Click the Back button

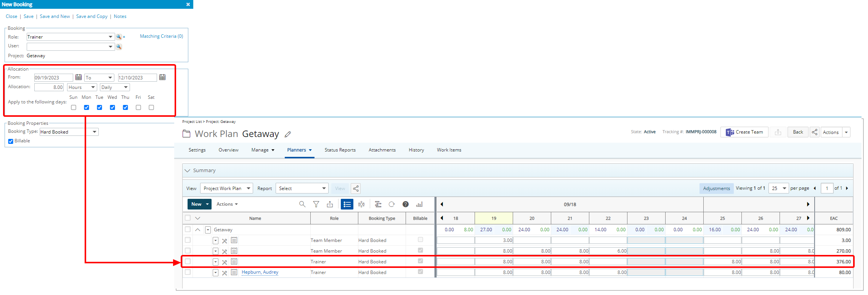coord(798,132)
